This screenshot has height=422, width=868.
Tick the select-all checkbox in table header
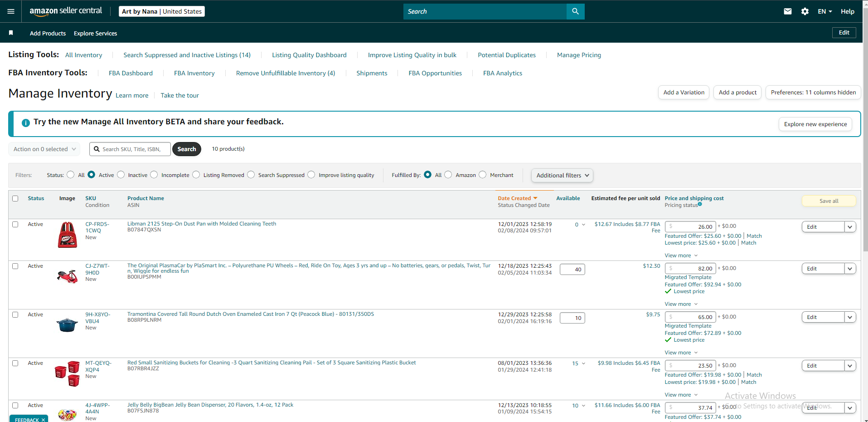tap(15, 198)
